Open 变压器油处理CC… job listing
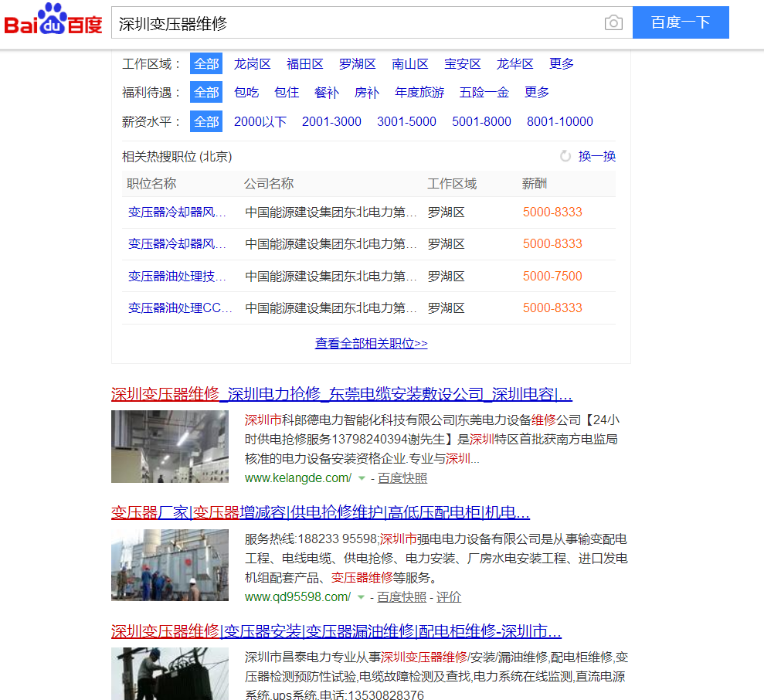764x700 pixels. tap(180, 308)
